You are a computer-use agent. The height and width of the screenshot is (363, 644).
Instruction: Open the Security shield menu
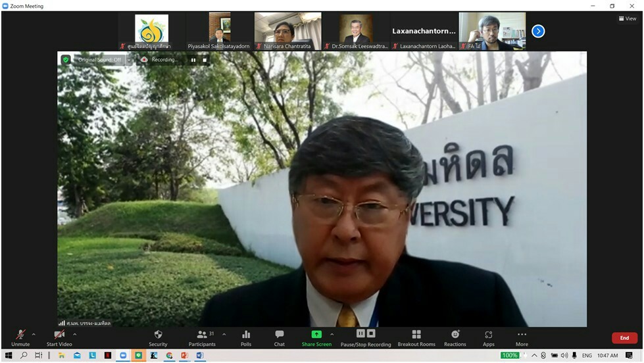[x=158, y=335]
